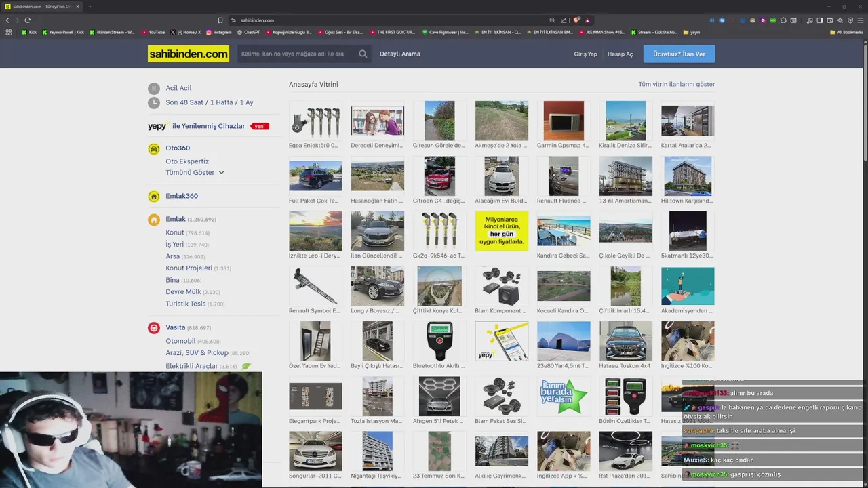The width and height of the screenshot is (868, 488).
Task: Click Tüm vitrin ilanlarını göster
Action: [x=676, y=84]
